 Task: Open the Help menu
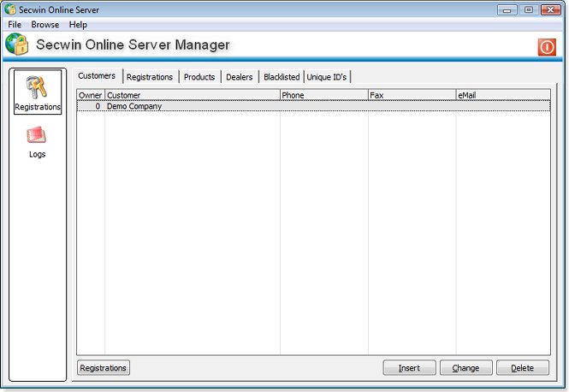(x=78, y=25)
